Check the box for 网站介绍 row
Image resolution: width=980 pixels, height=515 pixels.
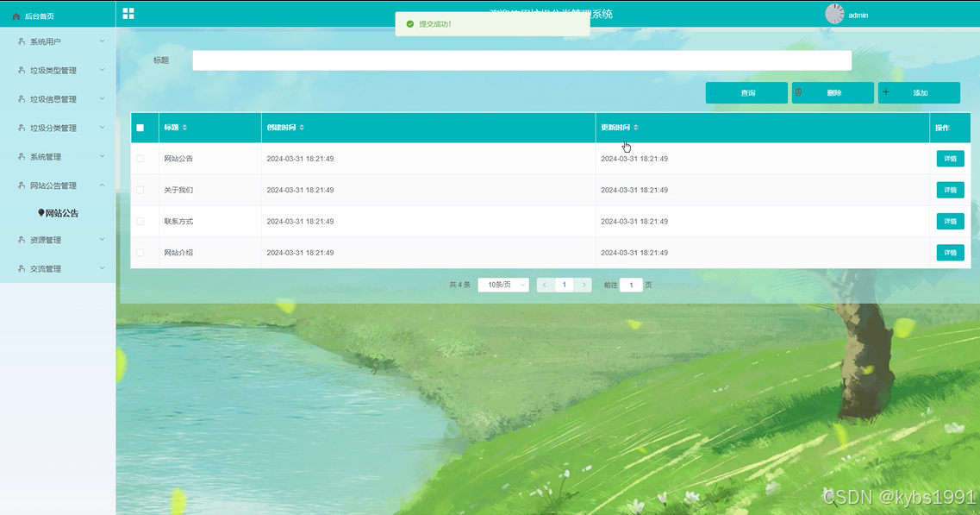(x=140, y=252)
